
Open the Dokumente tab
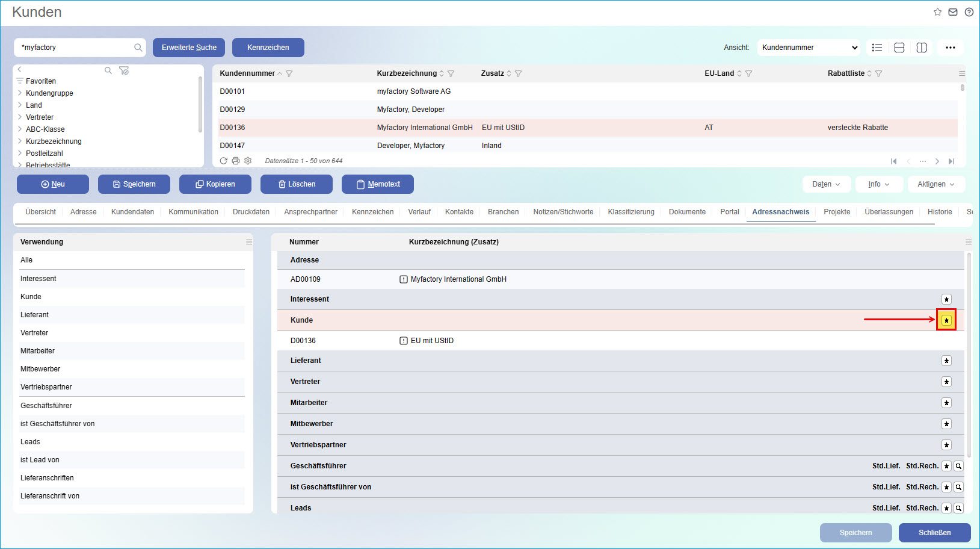pyautogui.click(x=687, y=212)
